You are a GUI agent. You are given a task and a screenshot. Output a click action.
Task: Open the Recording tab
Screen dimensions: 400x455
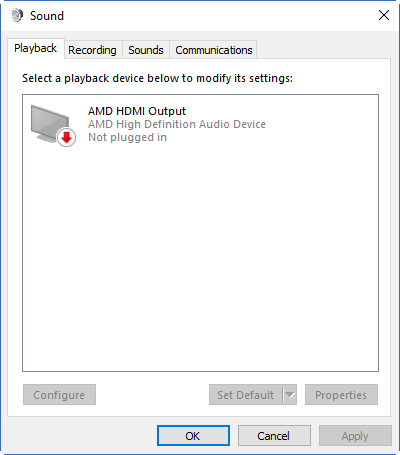(93, 50)
